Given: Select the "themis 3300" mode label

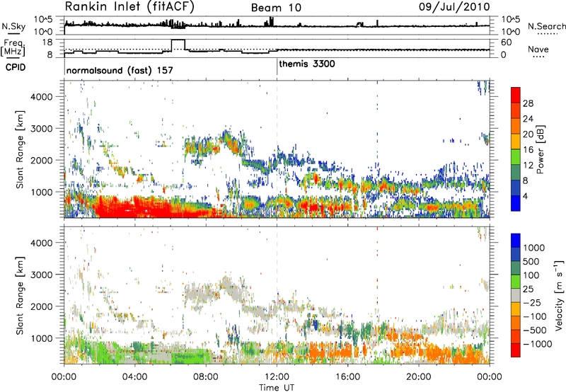Looking at the screenshot, I should [x=307, y=64].
